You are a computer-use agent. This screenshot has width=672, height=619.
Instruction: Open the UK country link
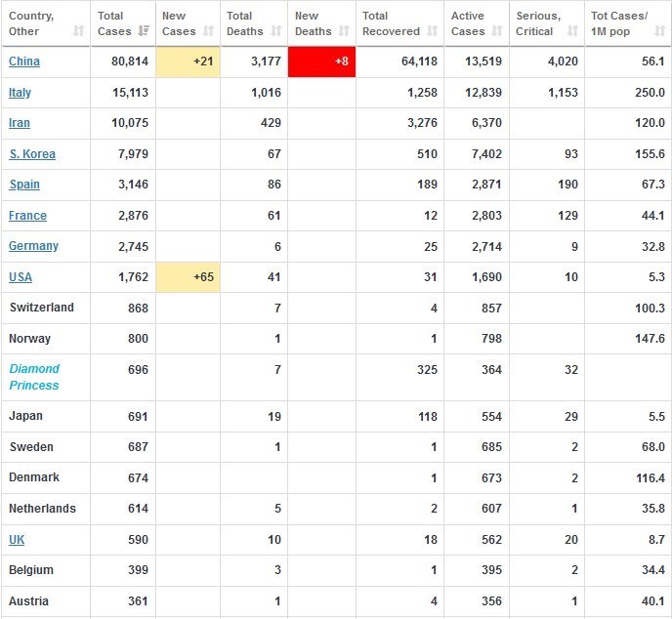17,540
